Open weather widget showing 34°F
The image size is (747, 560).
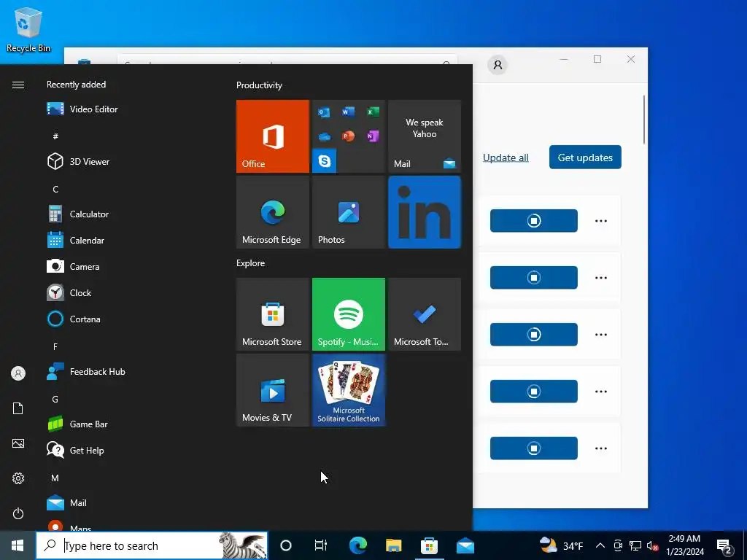(x=561, y=545)
